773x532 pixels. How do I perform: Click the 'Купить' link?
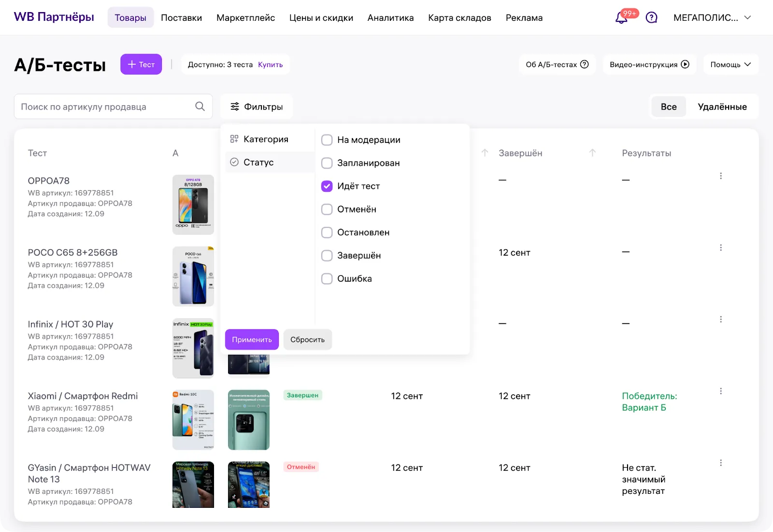[270, 65]
